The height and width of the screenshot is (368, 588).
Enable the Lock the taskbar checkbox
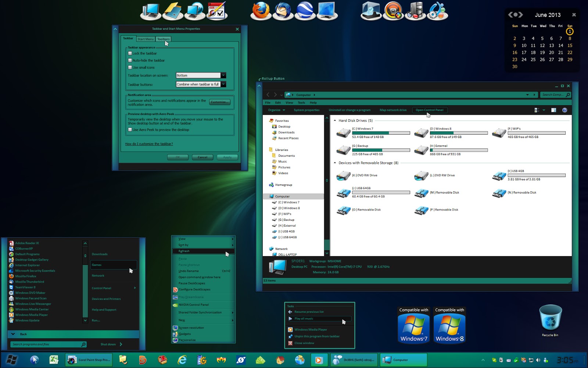(130, 53)
